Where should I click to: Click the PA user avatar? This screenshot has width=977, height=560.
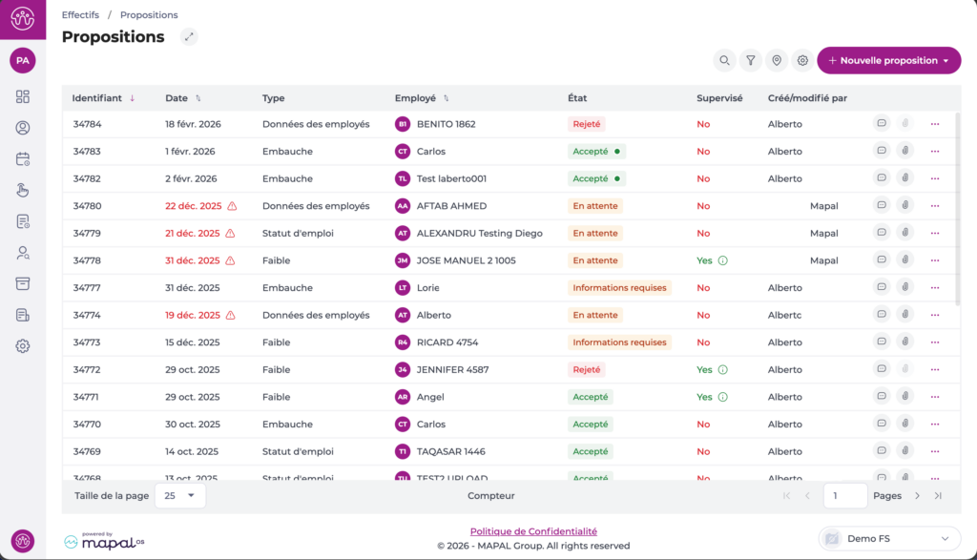coord(23,60)
